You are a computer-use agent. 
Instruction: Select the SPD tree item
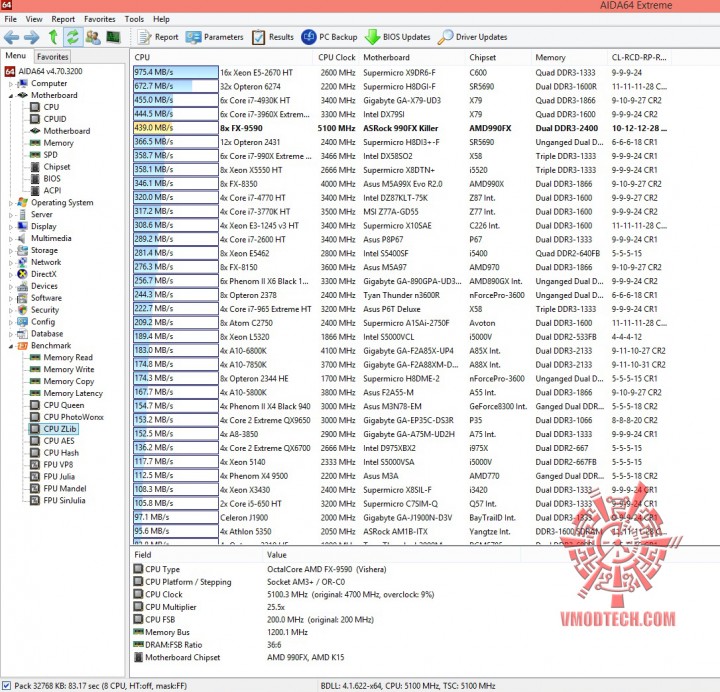pos(44,155)
